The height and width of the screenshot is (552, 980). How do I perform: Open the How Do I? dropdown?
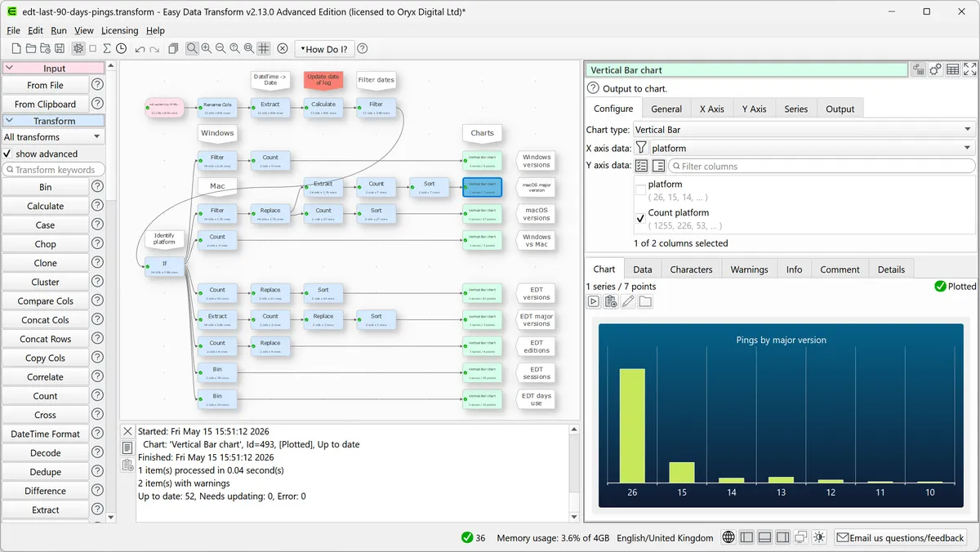point(324,49)
